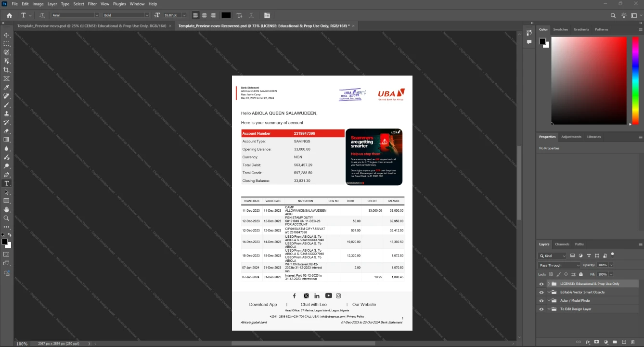Open the Fill slider dropdown arrow
This screenshot has height=347, width=644.
click(611, 274)
